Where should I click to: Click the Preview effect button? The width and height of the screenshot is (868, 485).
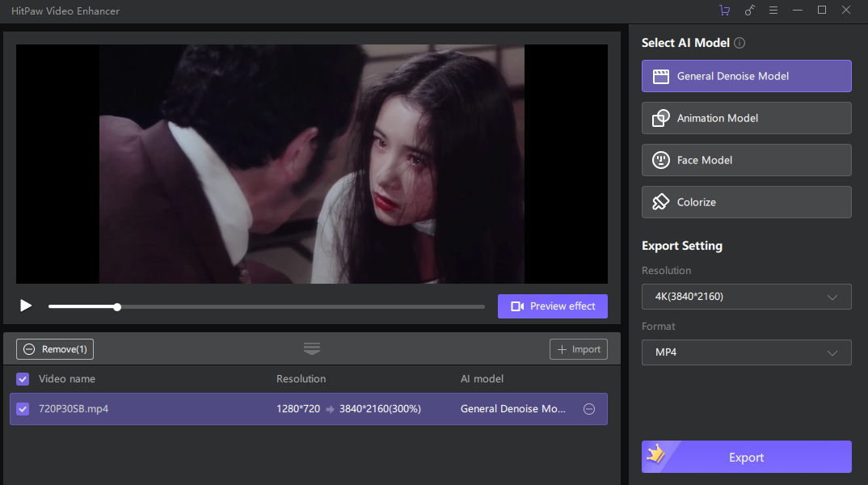553,306
